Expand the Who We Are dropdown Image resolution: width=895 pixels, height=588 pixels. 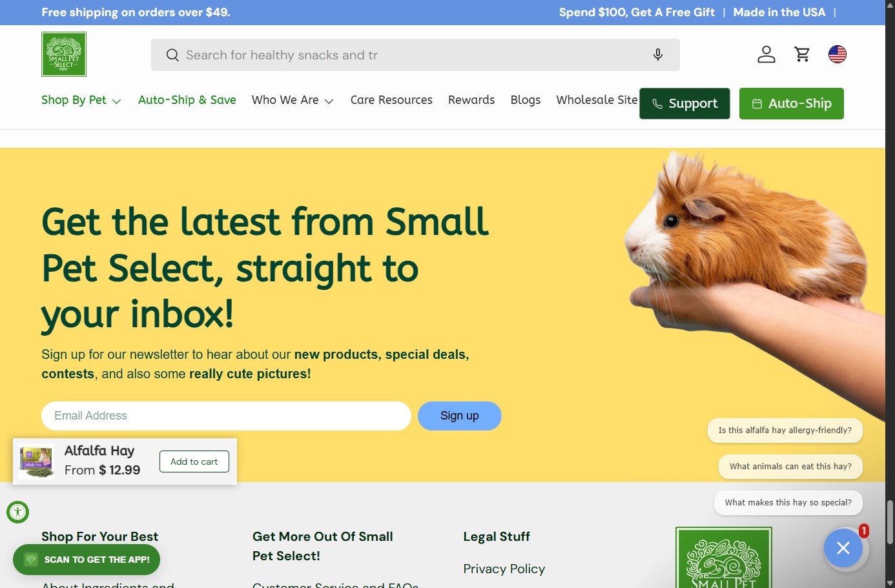[293, 100]
